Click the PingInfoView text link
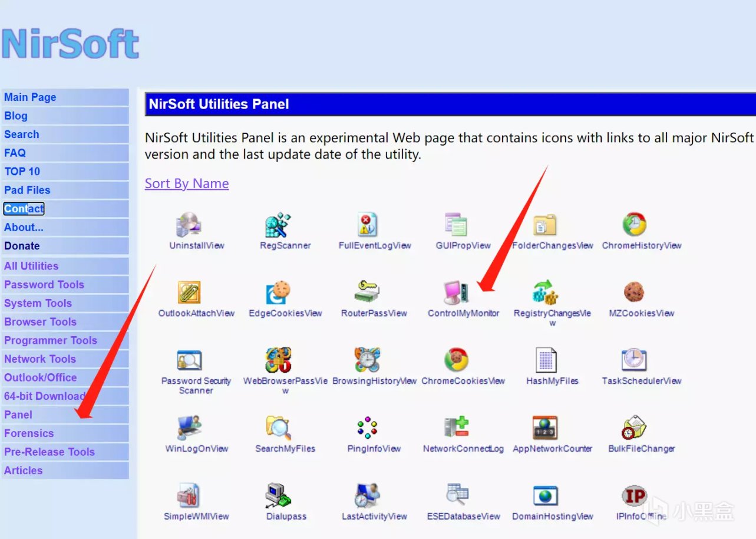The height and width of the screenshot is (539, 756). [374, 449]
